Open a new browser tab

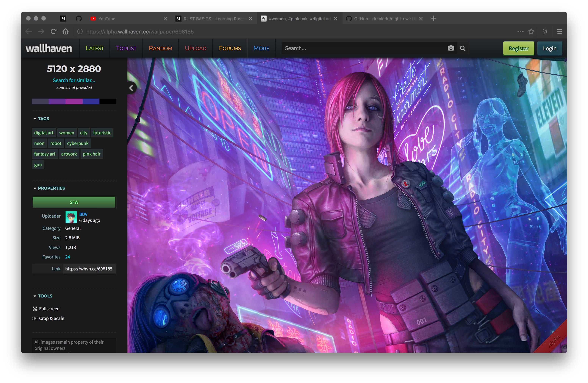point(434,19)
